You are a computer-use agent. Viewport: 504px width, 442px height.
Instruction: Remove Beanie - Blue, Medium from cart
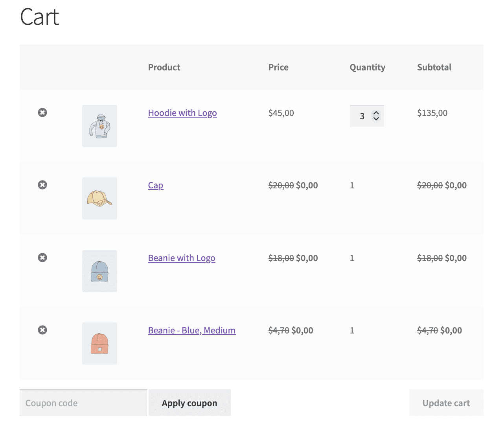42,330
